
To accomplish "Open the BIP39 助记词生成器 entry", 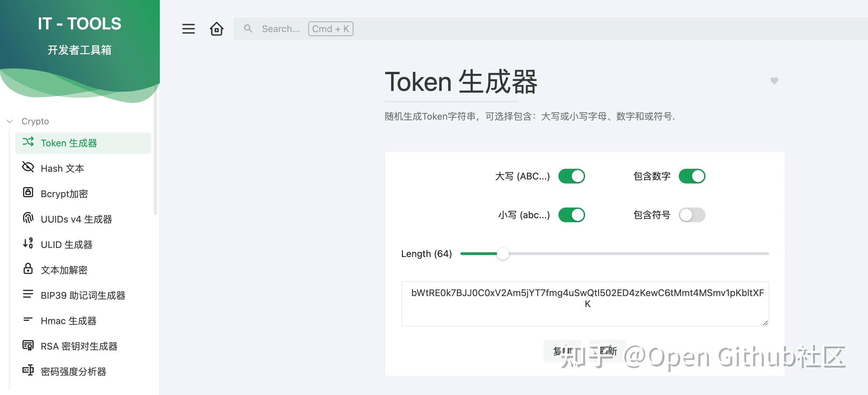I will pos(83,295).
